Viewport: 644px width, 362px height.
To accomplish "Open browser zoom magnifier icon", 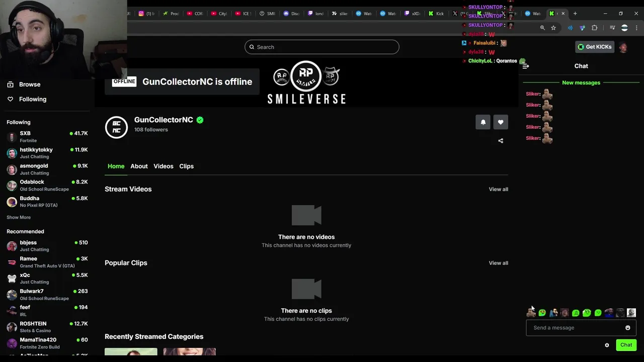I will click(542, 28).
